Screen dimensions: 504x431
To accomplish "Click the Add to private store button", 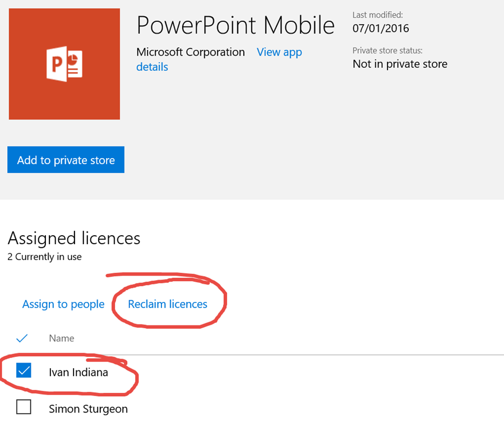I will point(66,160).
